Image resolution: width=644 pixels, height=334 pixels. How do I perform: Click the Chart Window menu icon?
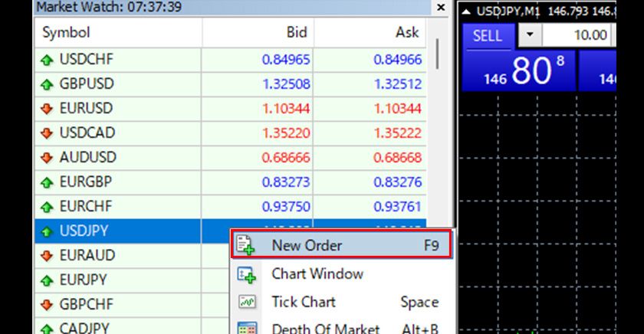(x=246, y=274)
